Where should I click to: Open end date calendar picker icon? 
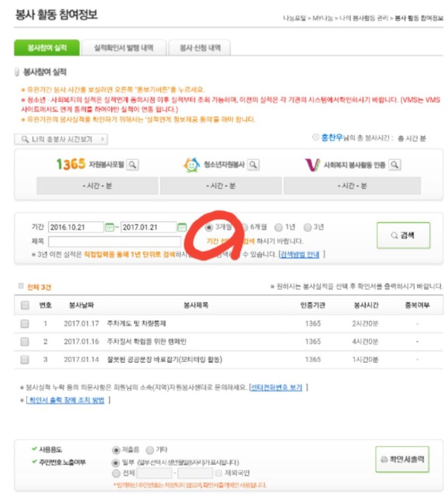[x=182, y=227]
